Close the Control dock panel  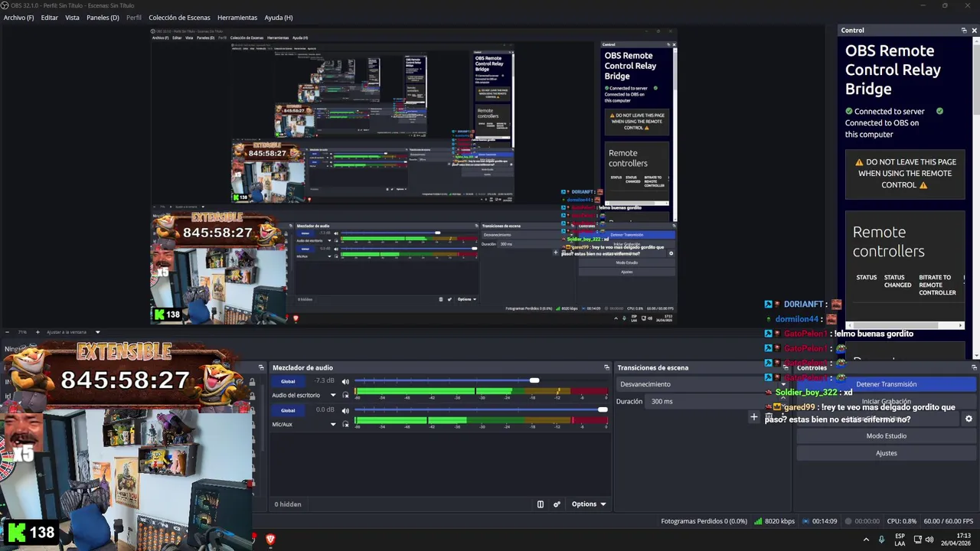(974, 31)
